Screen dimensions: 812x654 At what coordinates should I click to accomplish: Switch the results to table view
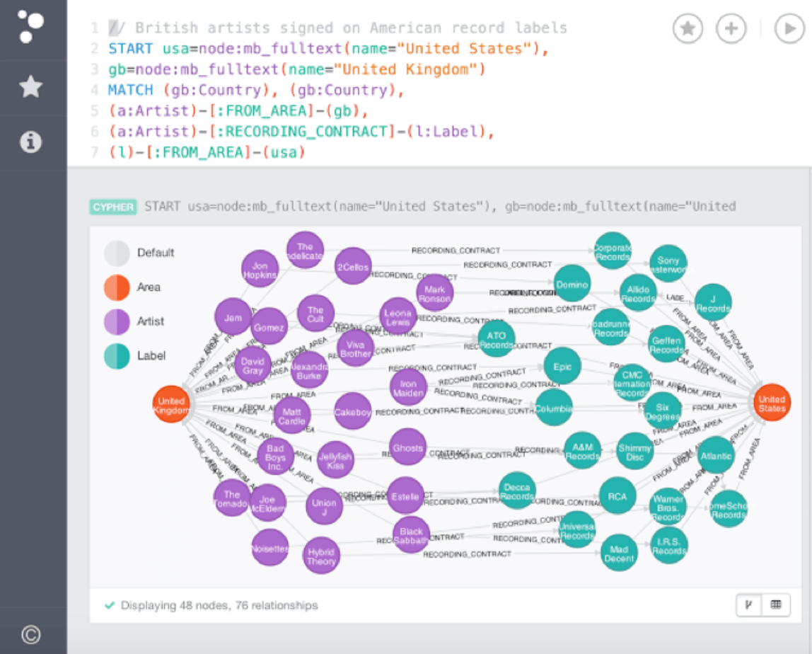pos(775,605)
